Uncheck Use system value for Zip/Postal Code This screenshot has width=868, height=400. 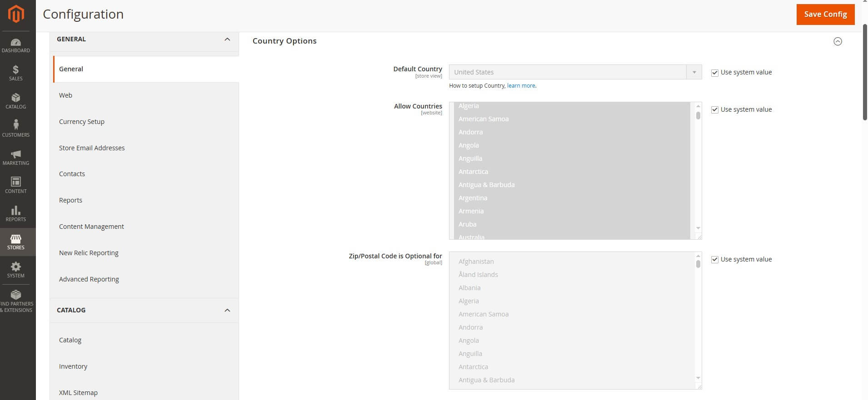[x=715, y=260]
